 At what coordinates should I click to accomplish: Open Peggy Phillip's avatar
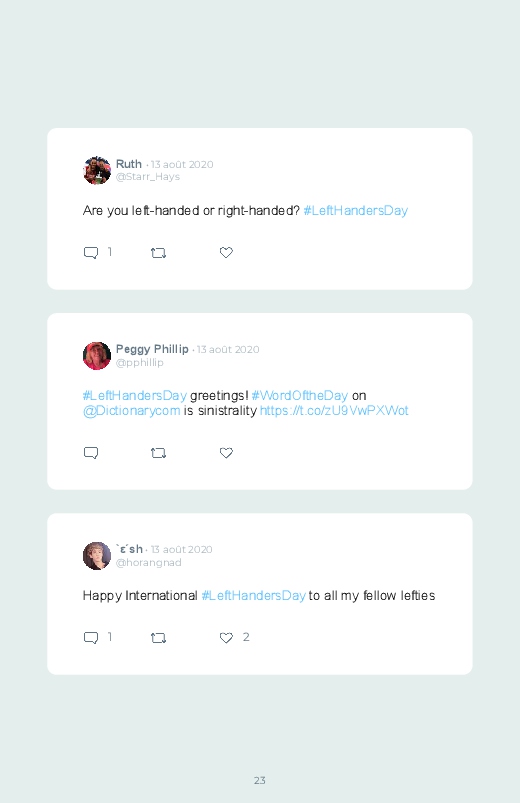click(97, 355)
